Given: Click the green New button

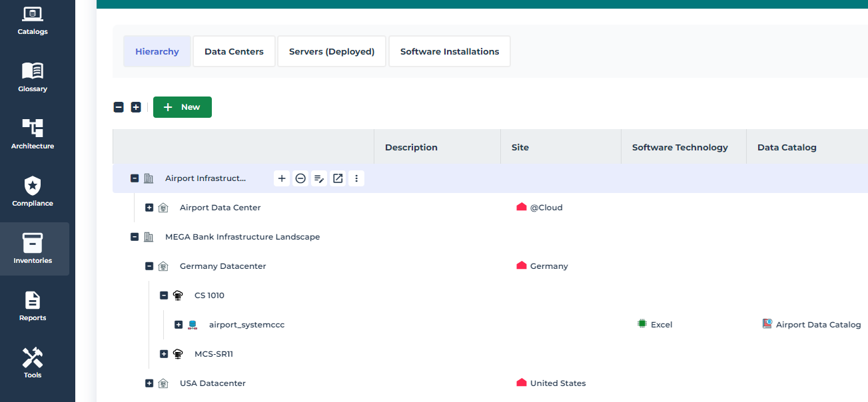Looking at the screenshot, I should tap(183, 107).
